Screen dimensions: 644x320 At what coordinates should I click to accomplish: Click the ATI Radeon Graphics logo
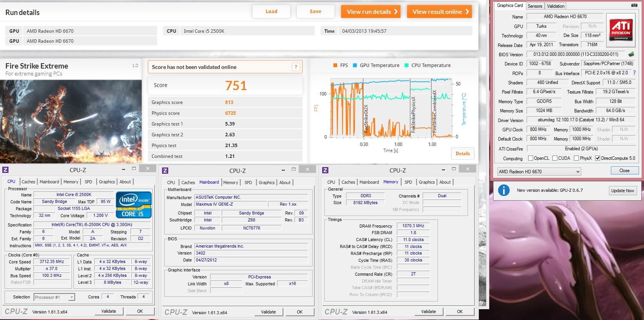click(621, 30)
